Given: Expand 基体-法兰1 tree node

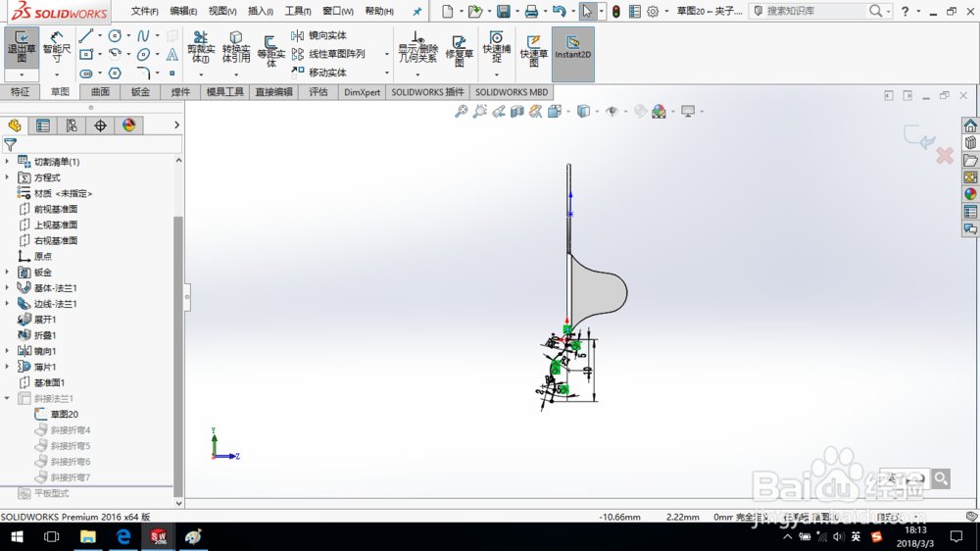Looking at the screenshot, I should [x=8, y=287].
